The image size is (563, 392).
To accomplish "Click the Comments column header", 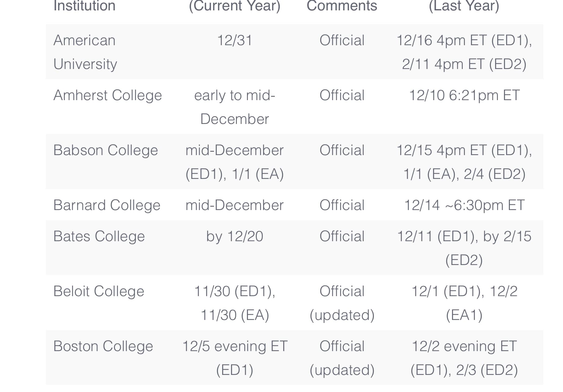I will click(x=342, y=6).
